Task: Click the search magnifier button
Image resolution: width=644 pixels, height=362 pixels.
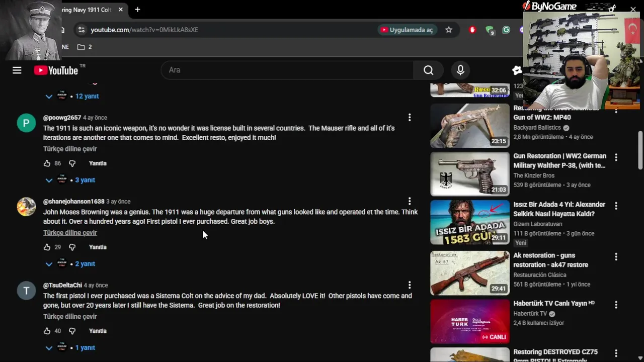Action: tap(428, 70)
